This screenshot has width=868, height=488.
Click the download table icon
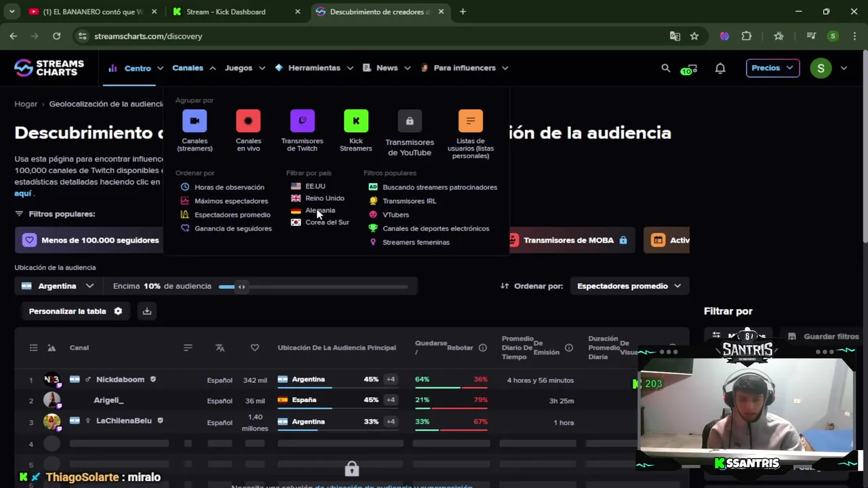[147, 311]
